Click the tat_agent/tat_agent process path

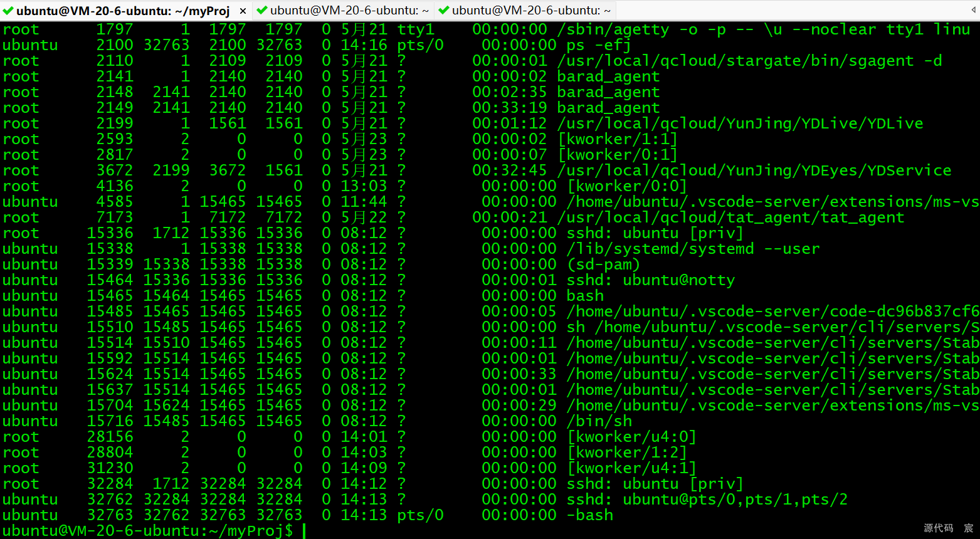[730, 217]
